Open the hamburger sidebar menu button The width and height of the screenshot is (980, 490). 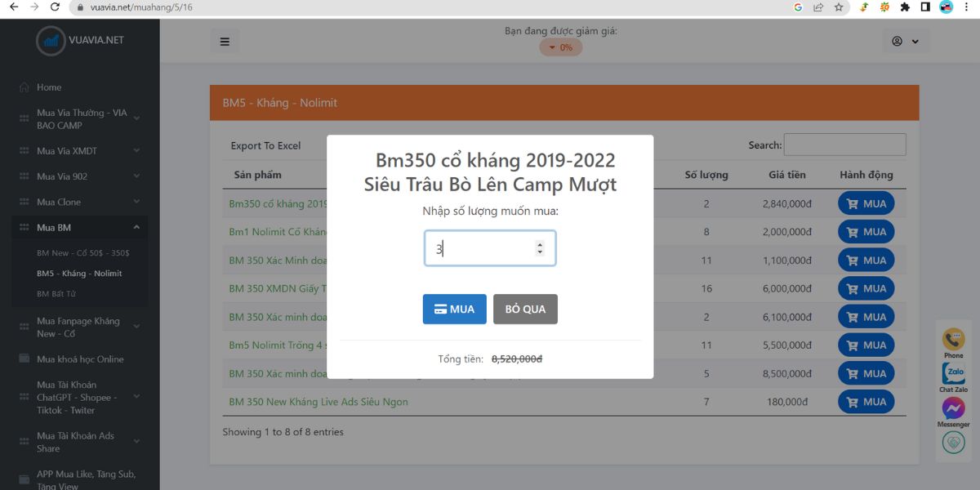(x=225, y=42)
